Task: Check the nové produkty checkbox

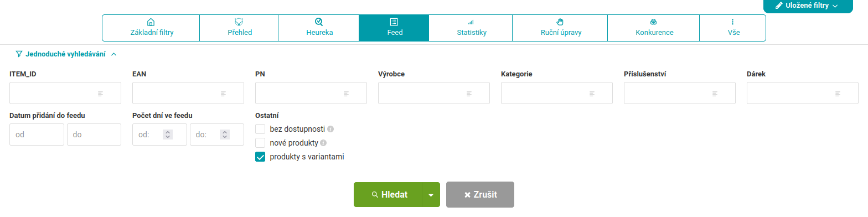Action: [260, 143]
